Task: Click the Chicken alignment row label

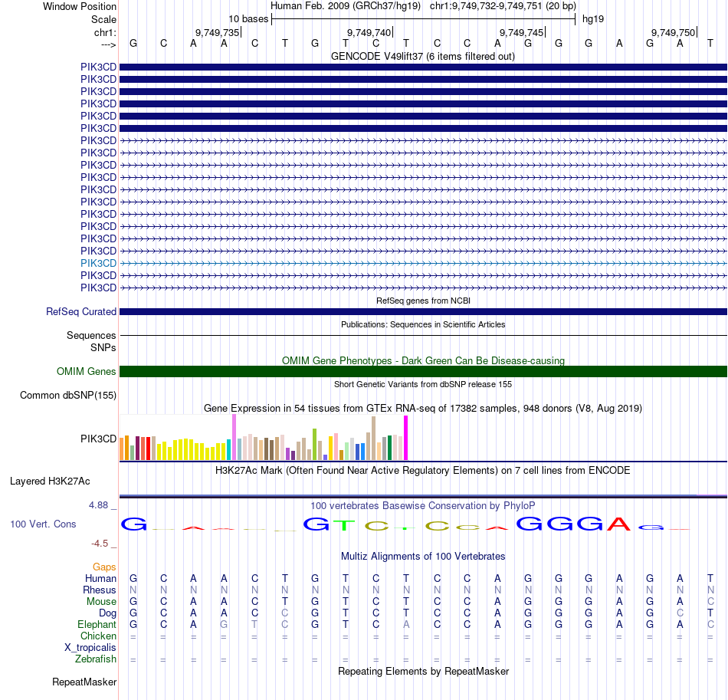Action: point(98,636)
